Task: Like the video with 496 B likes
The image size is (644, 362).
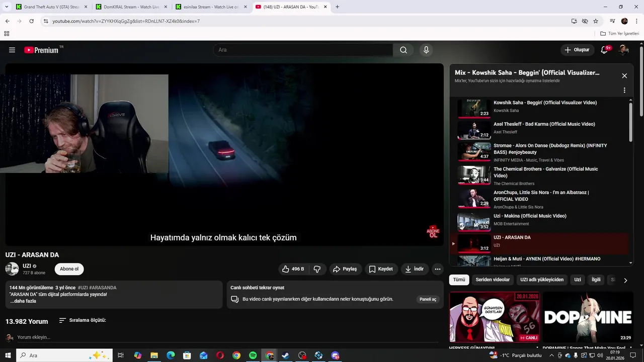Action: [293, 269]
